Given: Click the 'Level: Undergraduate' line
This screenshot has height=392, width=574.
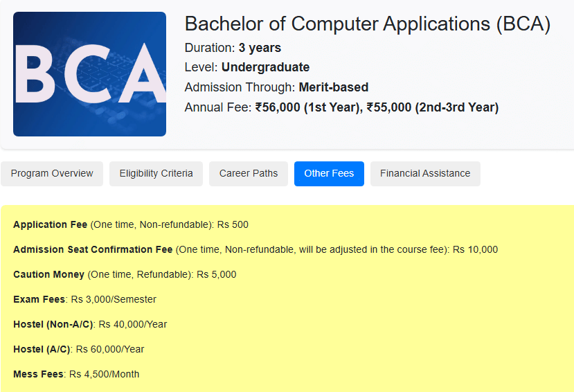Looking at the screenshot, I should pos(246,67).
